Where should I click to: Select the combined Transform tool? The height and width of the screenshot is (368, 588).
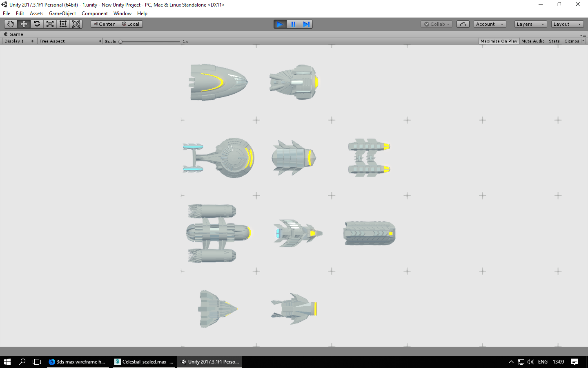(x=76, y=24)
